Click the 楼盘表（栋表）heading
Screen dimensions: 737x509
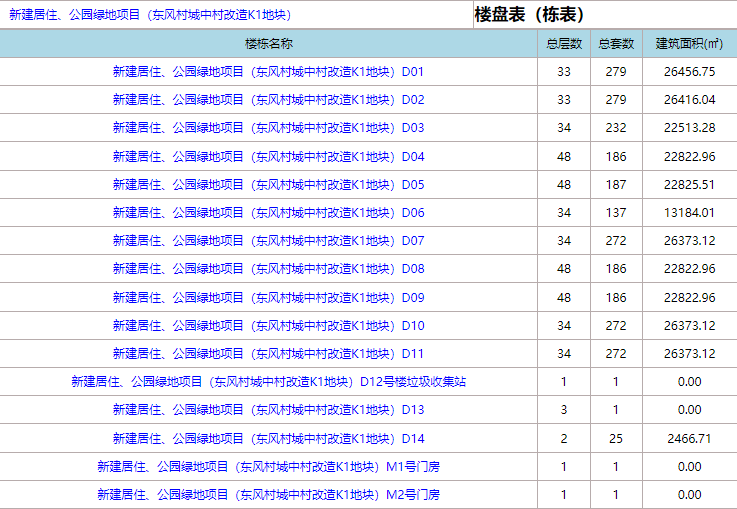coord(529,15)
